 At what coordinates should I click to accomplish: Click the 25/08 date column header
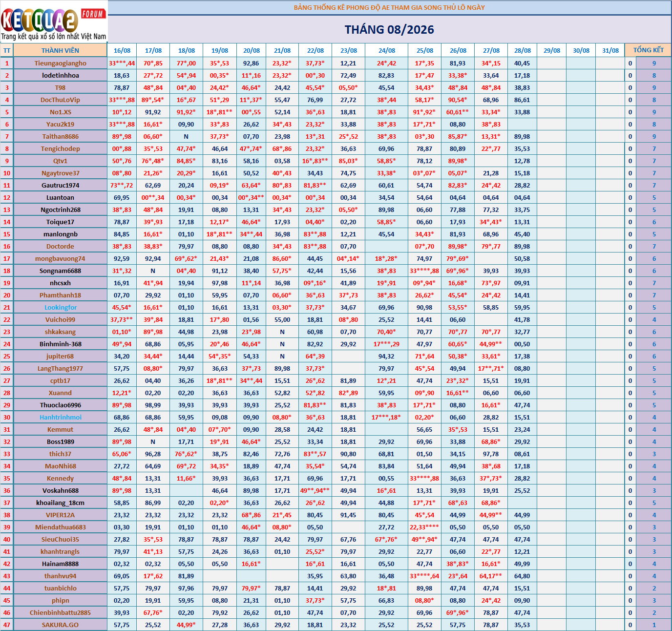pos(425,50)
